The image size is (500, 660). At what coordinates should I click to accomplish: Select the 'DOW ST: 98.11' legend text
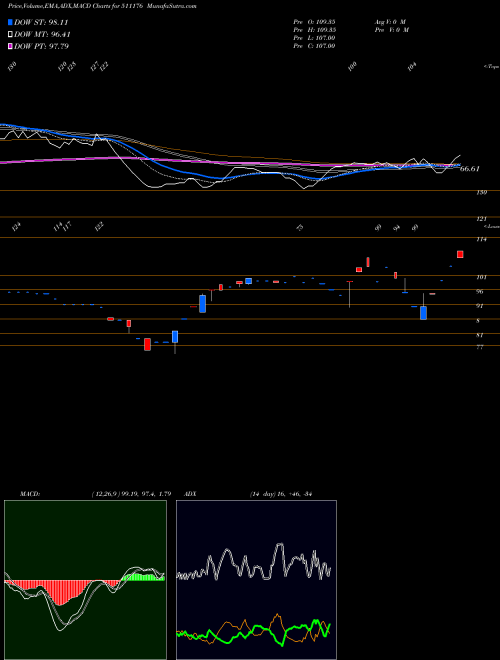coord(41,22)
